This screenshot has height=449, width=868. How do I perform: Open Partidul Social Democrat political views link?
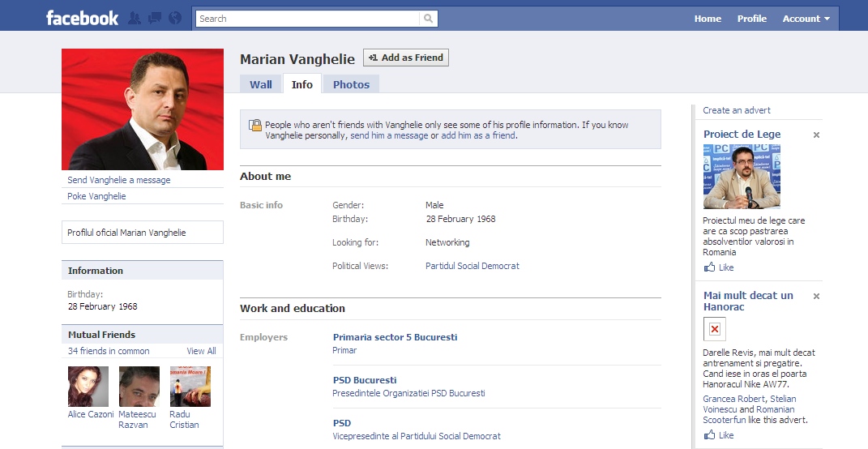pos(472,266)
